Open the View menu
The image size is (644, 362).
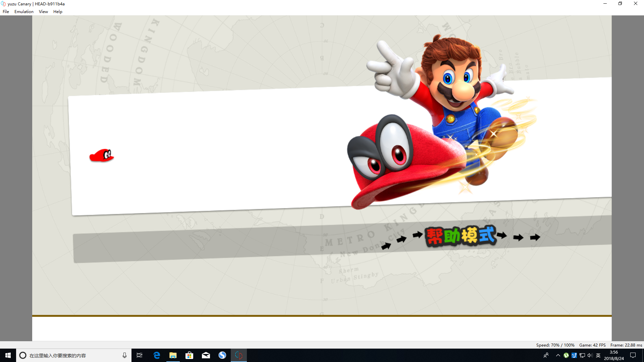pyautogui.click(x=43, y=11)
